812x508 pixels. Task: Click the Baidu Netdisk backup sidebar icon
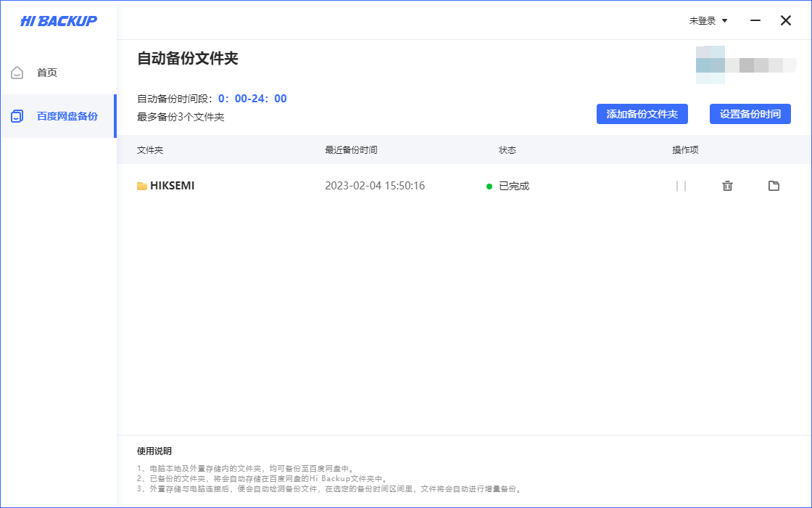[16, 115]
